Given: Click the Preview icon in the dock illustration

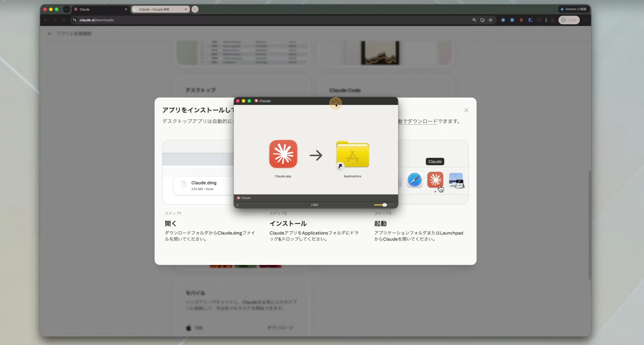Looking at the screenshot, I should click(x=456, y=181).
